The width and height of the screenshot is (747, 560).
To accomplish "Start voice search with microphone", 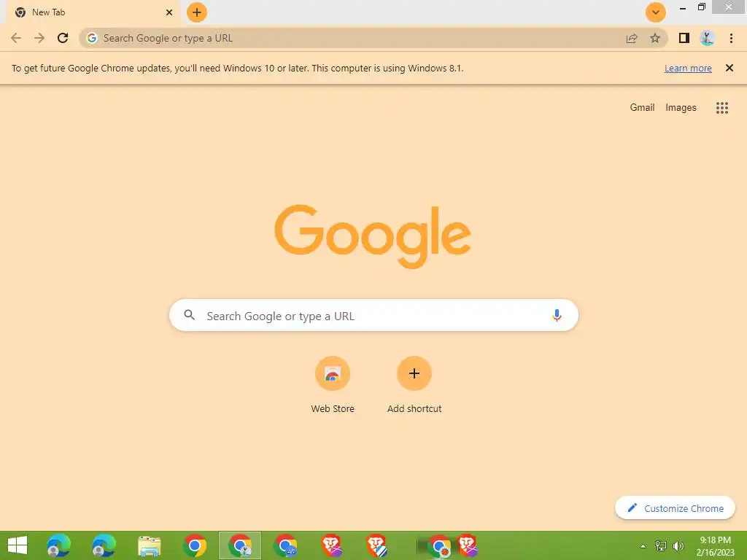I will [x=557, y=315].
